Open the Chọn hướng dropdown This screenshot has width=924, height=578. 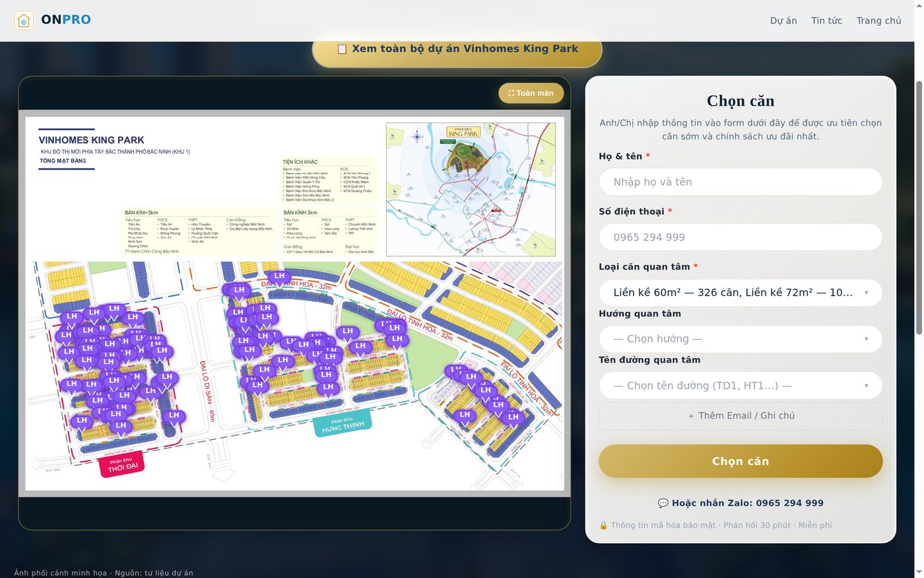tap(741, 339)
